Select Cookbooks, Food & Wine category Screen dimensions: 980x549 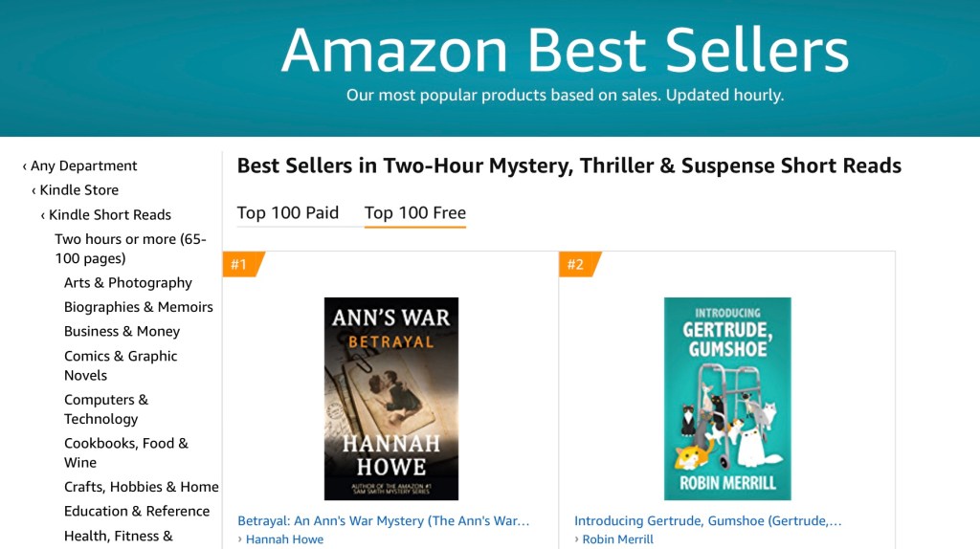[x=126, y=452]
